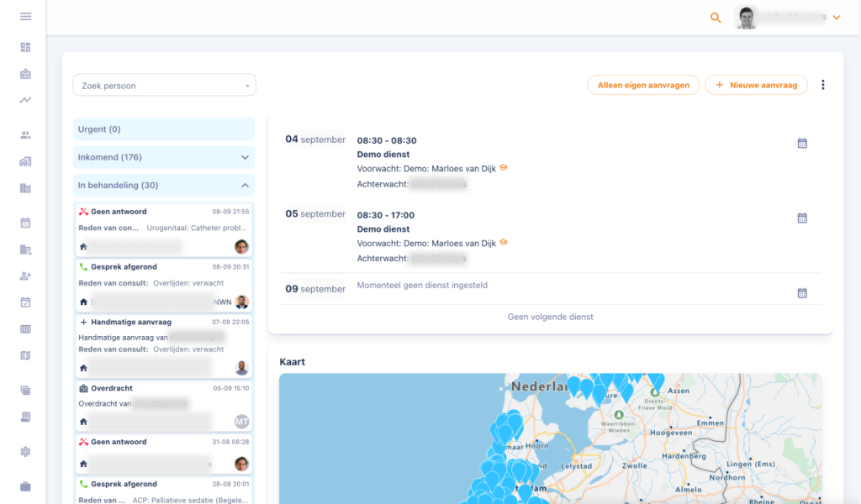
Task: Open the Zoek persoon dropdown
Action: (x=164, y=86)
